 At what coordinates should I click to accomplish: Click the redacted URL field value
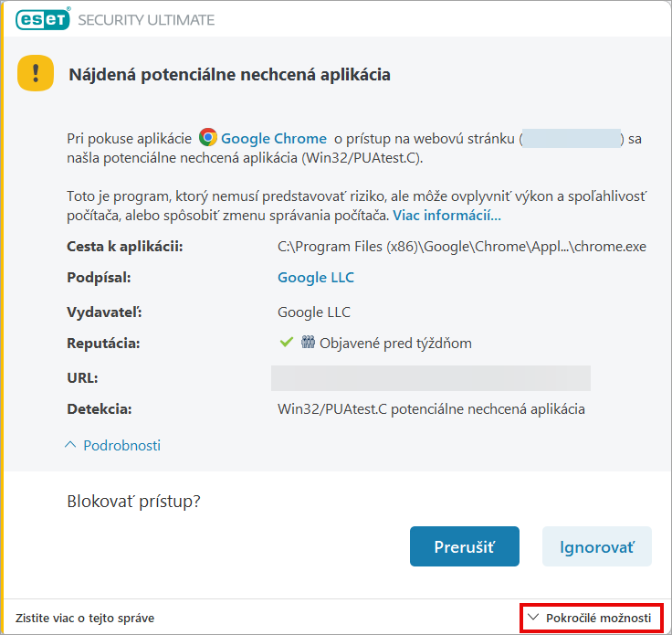[430, 378]
